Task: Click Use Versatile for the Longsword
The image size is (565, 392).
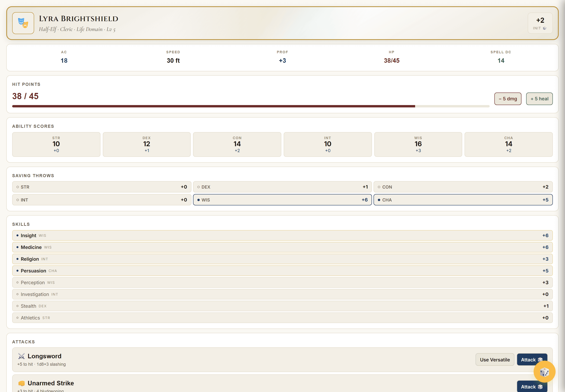Action: click(495, 360)
